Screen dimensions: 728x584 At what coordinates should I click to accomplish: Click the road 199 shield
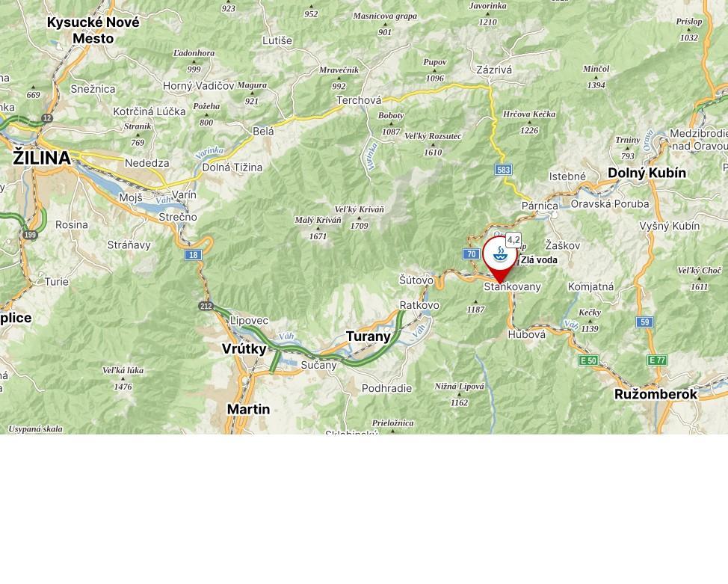(x=30, y=235)
